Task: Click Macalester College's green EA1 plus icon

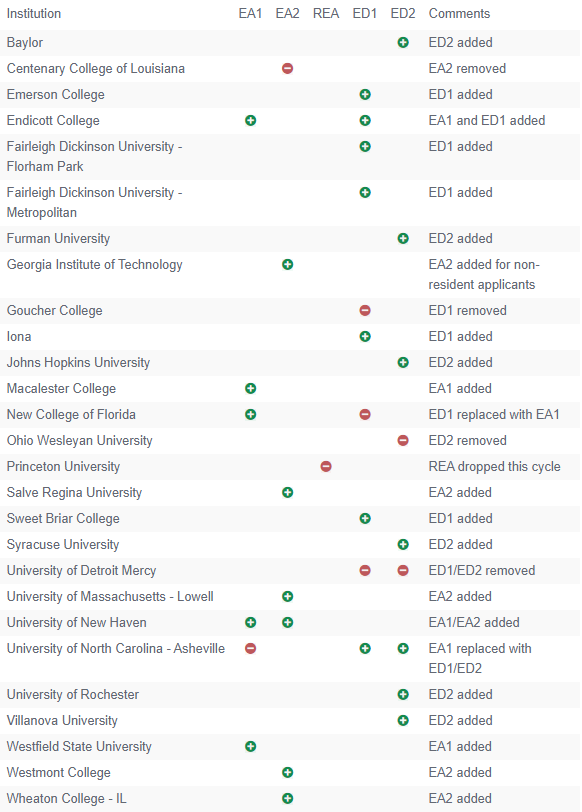Action: pos(251,388)
